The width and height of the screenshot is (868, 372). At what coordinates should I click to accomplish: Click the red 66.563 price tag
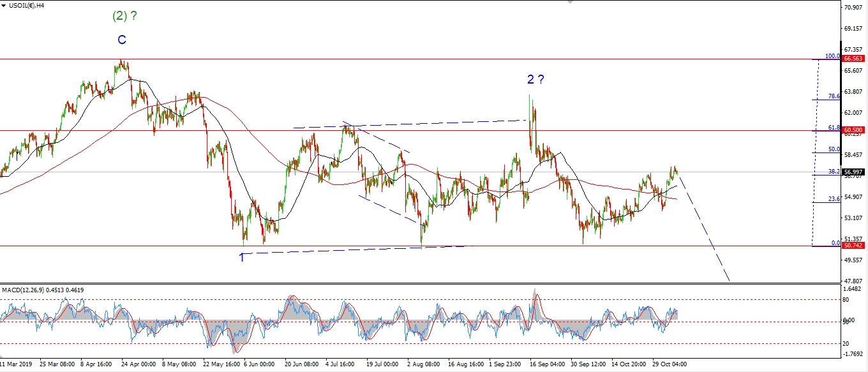pyautogui.click(x=854, y=59)
